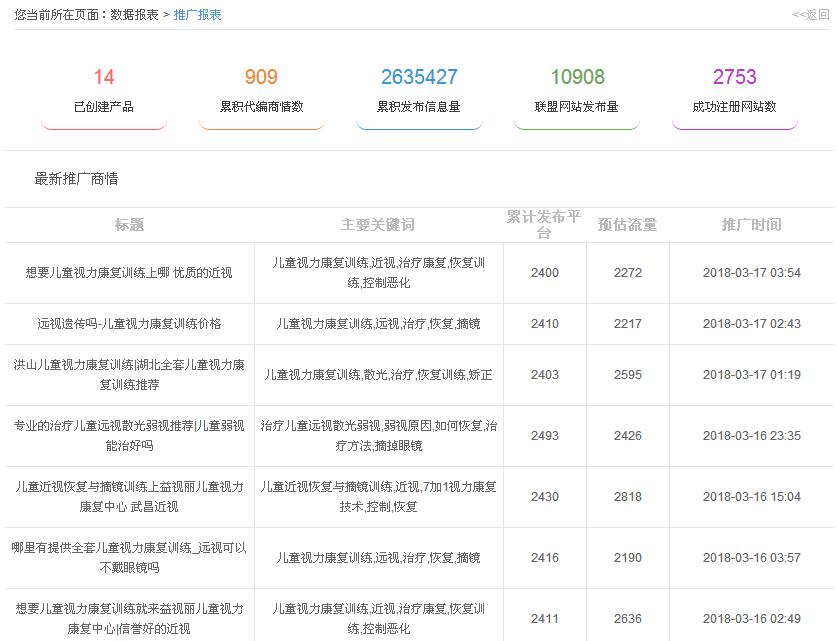Screen dimensions: 837x641
Task: Open title 想要儿童视力康复训练就来益视丽
Action: click(x=129, y=619)
